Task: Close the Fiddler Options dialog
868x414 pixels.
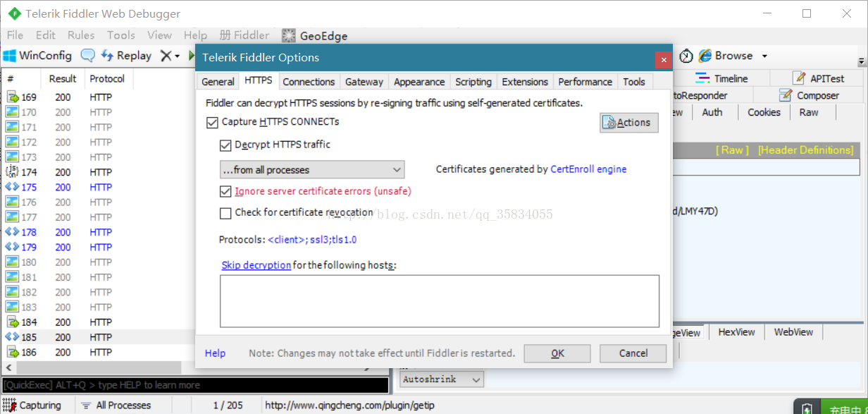Action: coord(662,60)
